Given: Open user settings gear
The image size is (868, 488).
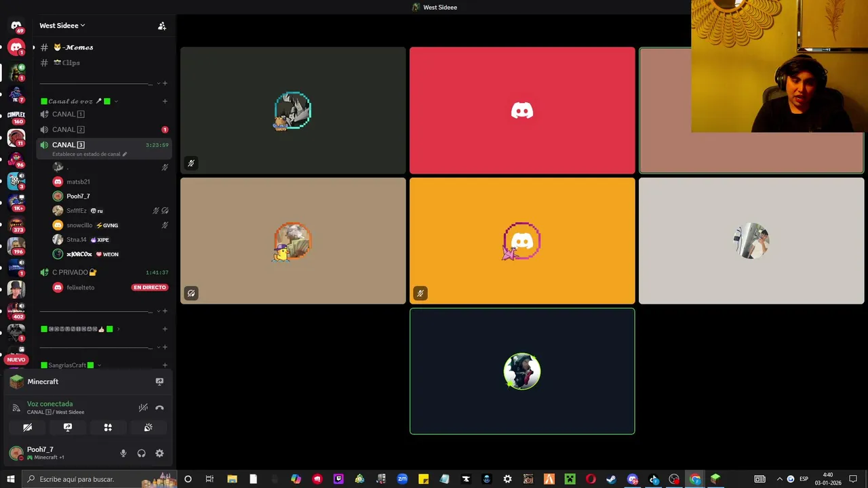Looking at the screenshot, I should click(159, 453).
